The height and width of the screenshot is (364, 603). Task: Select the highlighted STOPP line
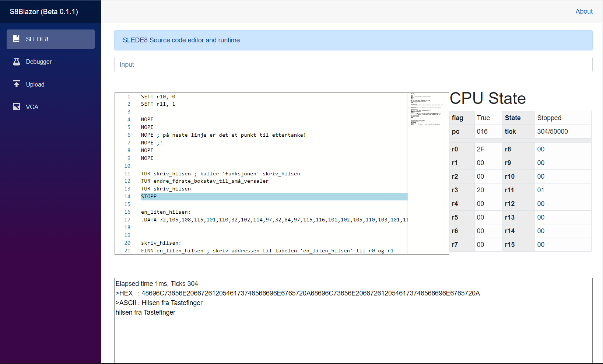tap(274, 196)
